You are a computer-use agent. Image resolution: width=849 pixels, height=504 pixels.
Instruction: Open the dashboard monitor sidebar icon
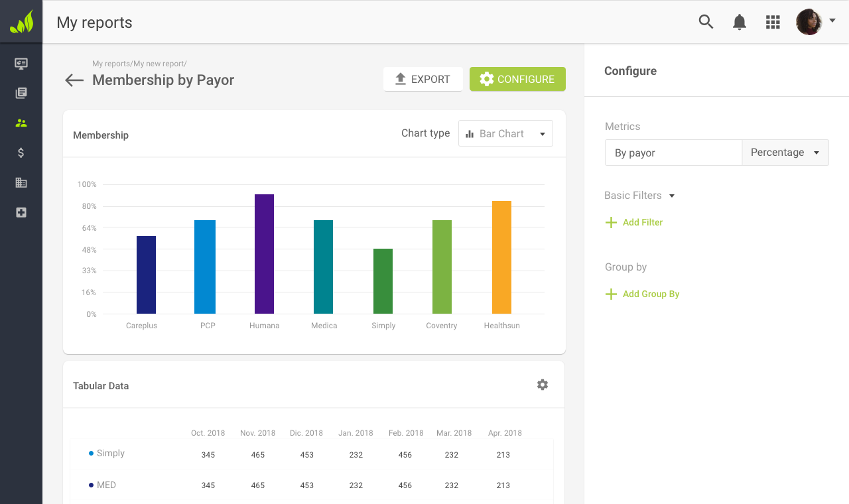[21, 64]
